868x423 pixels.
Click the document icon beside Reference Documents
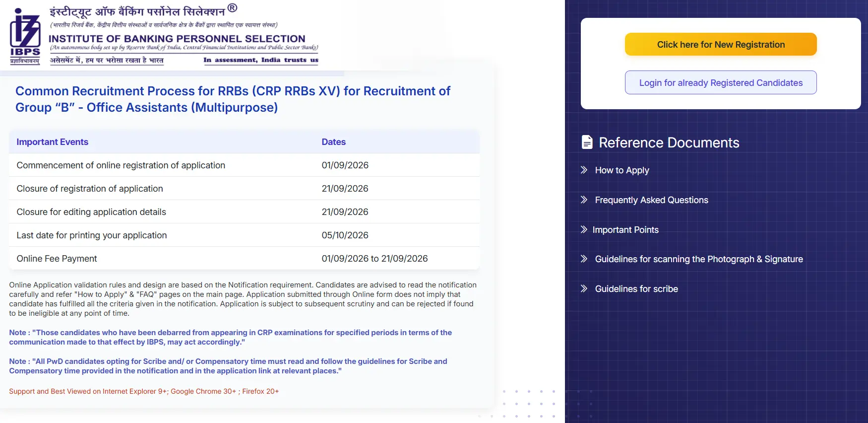click(587, 142)
